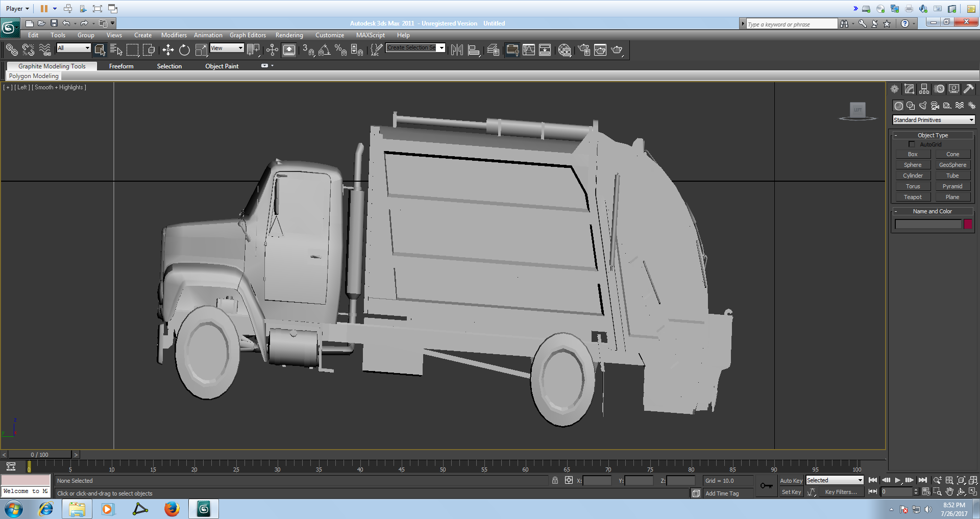
Task: Expand the selection filter All dropdown
Action: (73, 48)
